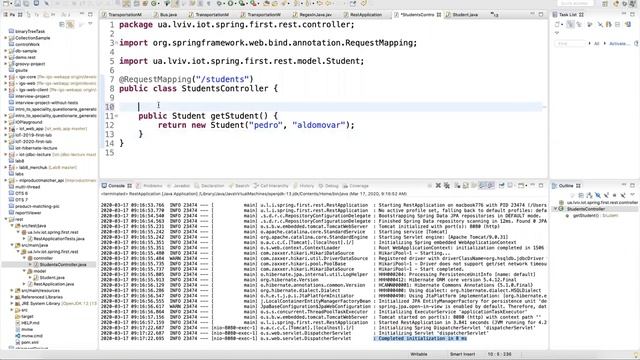Toggle Pin Console button

(502, 186)
